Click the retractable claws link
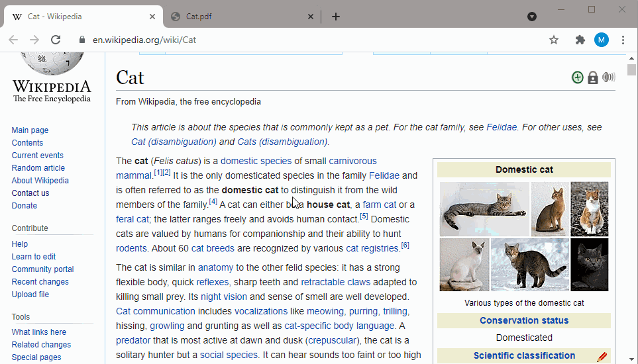The height and width of the screenshot is (364, 638). [x=336, y=282]
